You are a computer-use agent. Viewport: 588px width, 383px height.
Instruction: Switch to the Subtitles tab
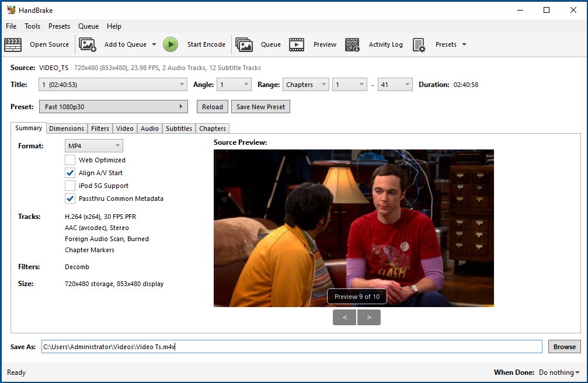(x=179, y=128)
